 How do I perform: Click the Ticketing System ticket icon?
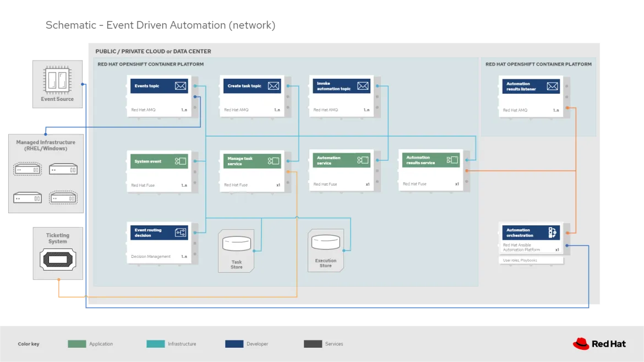(x=58, y=260)
